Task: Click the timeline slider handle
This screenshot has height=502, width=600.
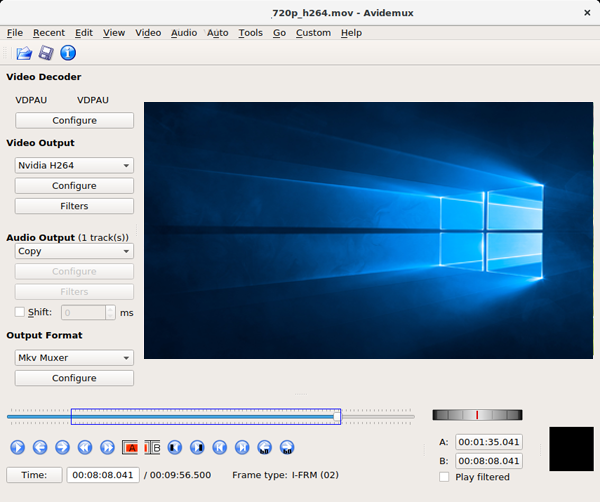Action: (337, 416)
